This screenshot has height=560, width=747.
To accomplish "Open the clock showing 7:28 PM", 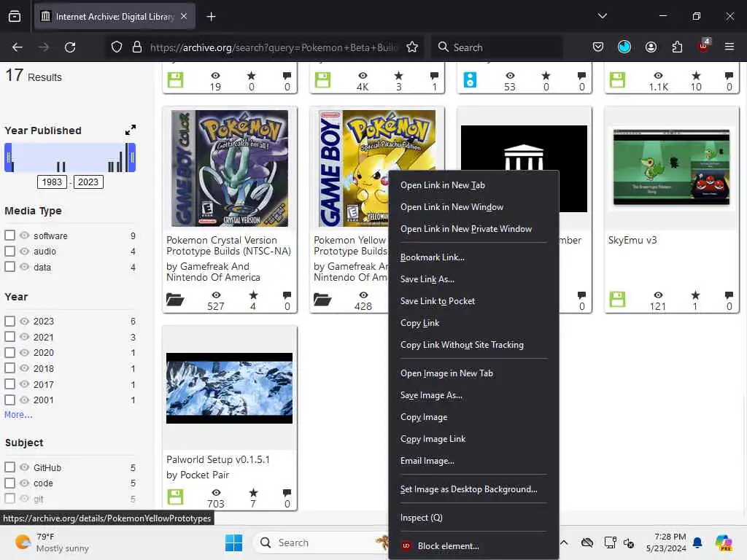I will tap(666, 542).
